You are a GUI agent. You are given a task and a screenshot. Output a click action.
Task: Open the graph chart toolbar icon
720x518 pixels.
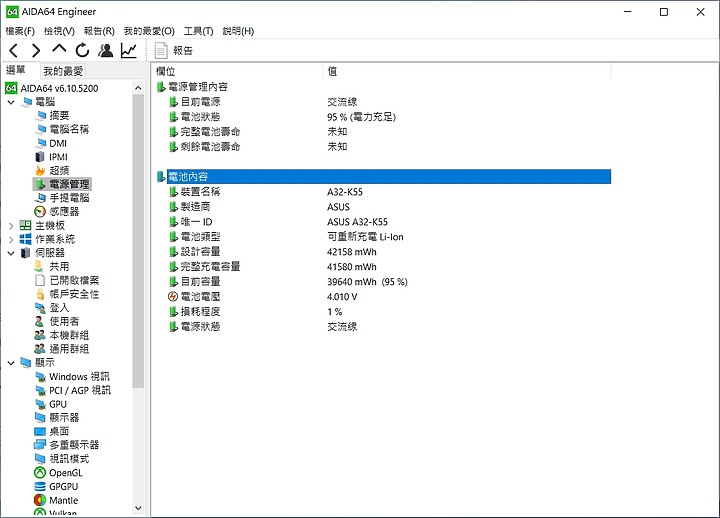point(129,50)
